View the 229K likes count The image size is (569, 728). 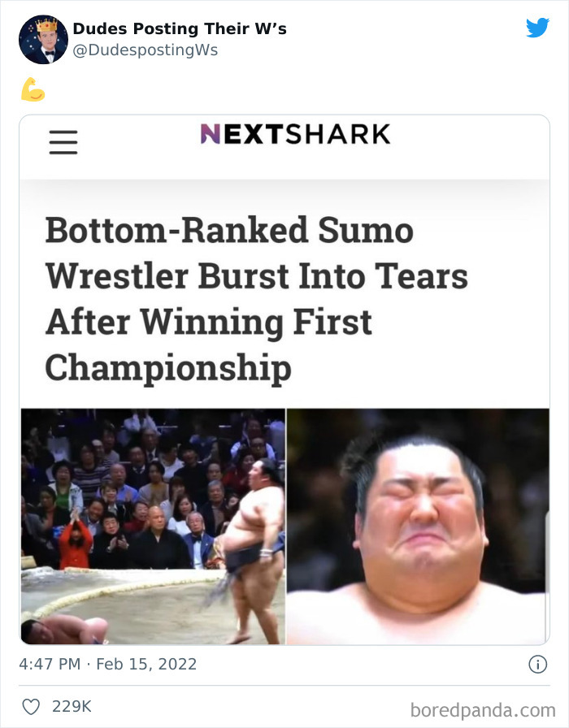pos(72,707)
